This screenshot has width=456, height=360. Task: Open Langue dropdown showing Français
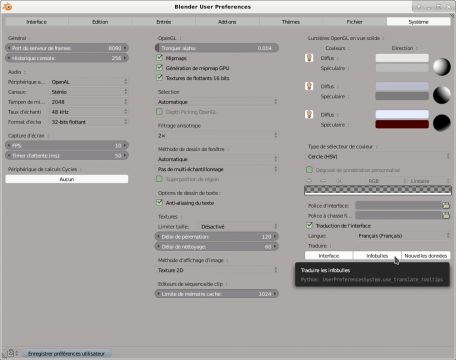(403, 236)
